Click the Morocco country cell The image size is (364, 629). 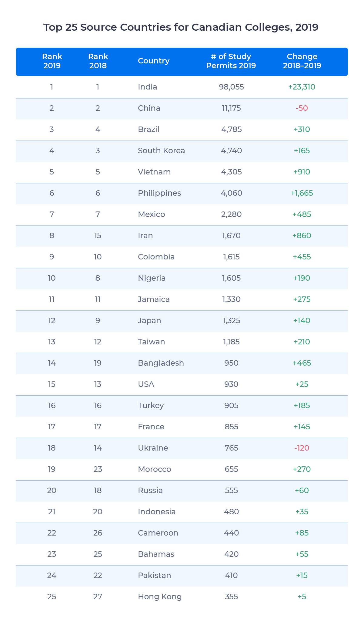pyautogui.click(x=155, y=469)
